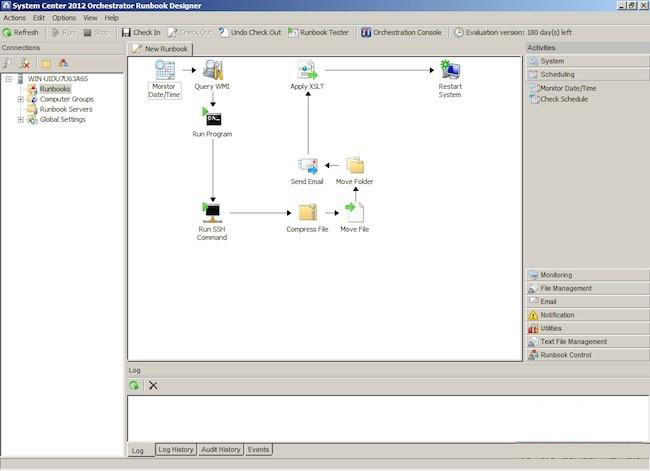Select Runbook Servers in the tree

coord(65,109)
